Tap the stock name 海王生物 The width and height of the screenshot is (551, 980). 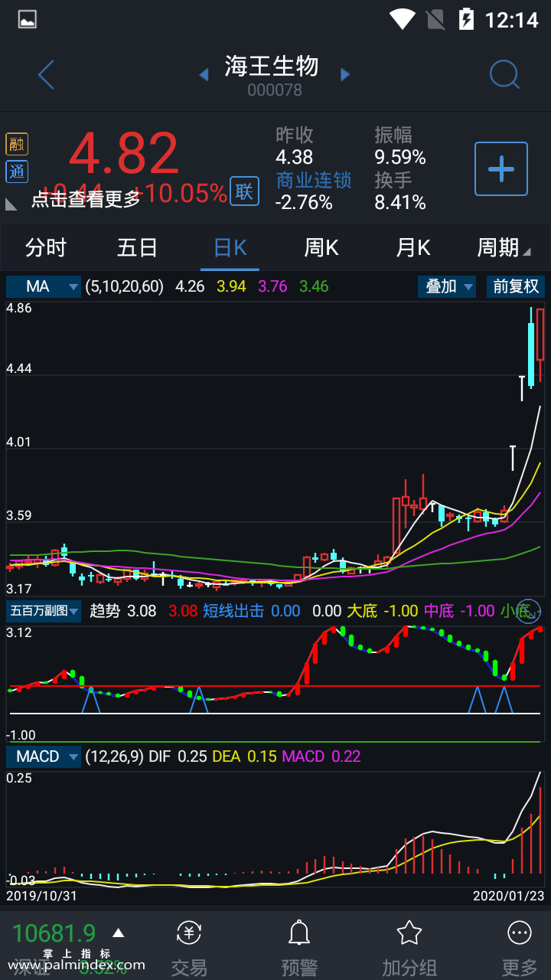[x=272, y=66]
